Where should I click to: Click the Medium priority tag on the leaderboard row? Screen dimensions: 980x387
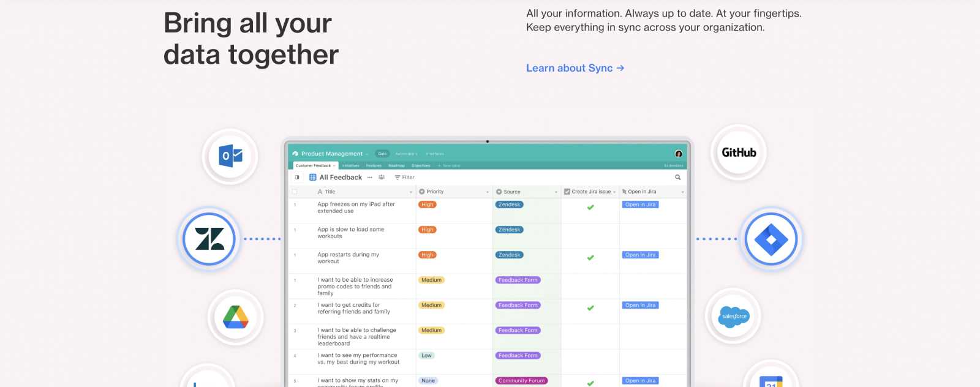[432, 330]
